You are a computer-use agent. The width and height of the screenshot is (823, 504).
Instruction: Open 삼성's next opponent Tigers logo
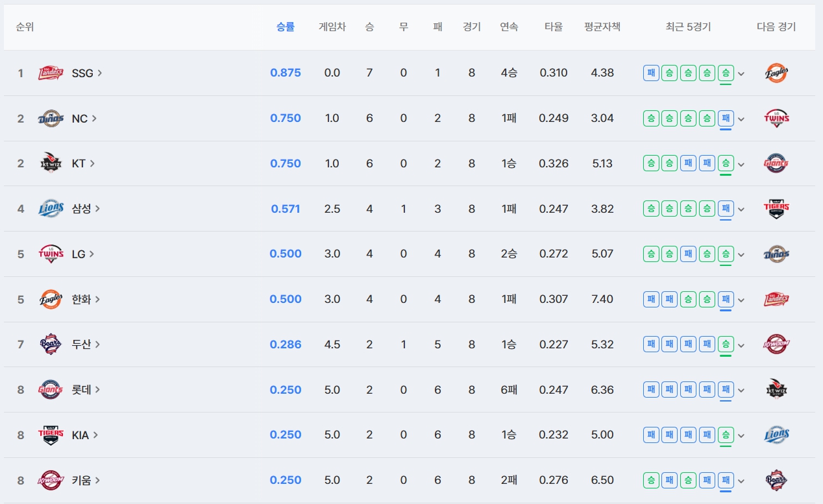click(776, 209)
